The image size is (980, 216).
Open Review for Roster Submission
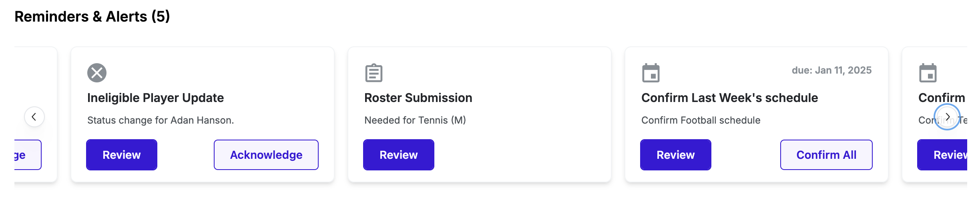[399, 155]
